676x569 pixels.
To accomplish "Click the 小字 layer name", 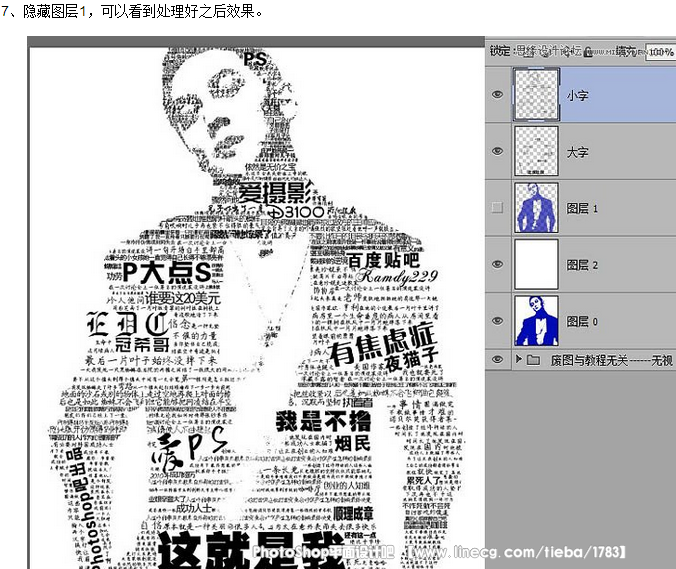I will point(577,95).
